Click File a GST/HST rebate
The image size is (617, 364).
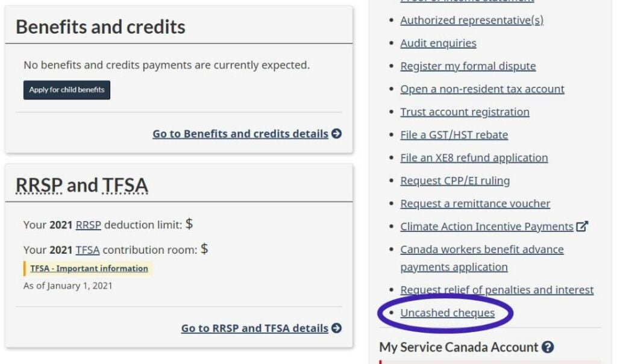(454, 134)
